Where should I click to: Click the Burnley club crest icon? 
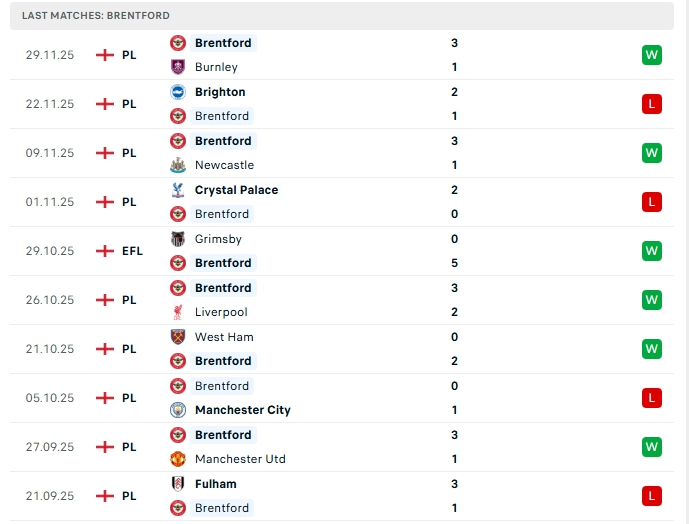pyautogui.click(x=178, y=67)
